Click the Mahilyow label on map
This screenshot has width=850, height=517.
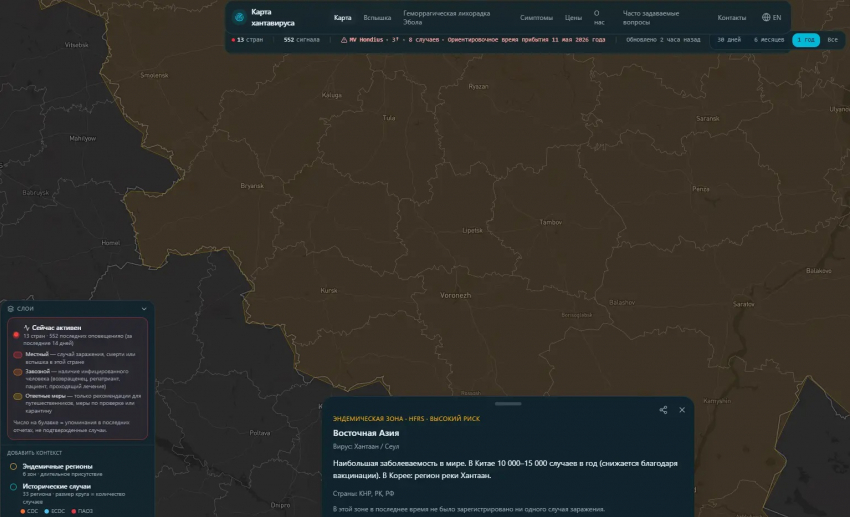pyautogui.click(x=82, y=138)
